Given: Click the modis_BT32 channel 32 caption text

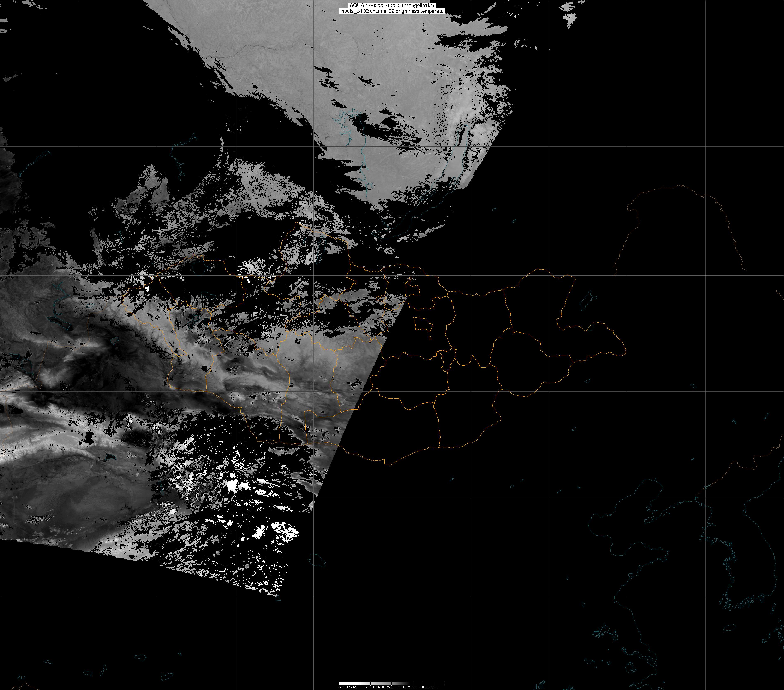Looking at the screenshot, I should [392, 11].
